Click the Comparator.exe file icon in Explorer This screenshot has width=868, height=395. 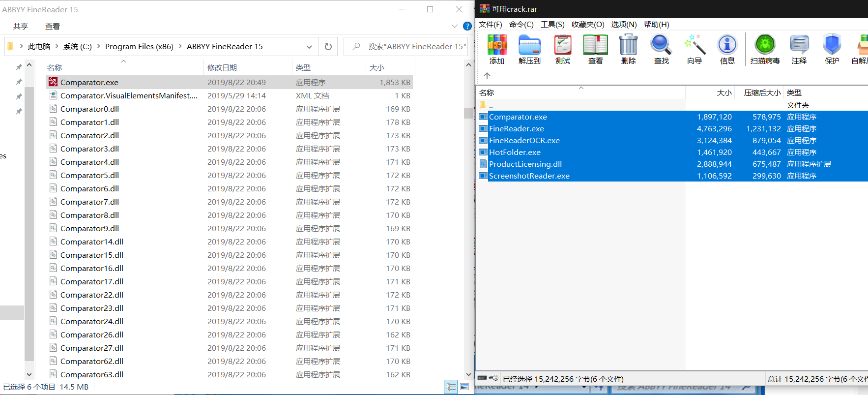click(53, 82)
